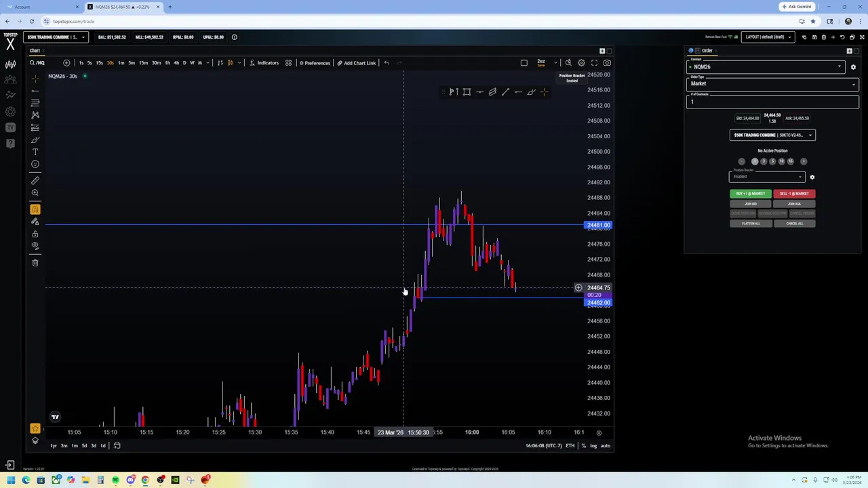This screenshot has height=488, width=868.
Task: Choose the ruler measure tool
Action: click(x=35, y=180)
